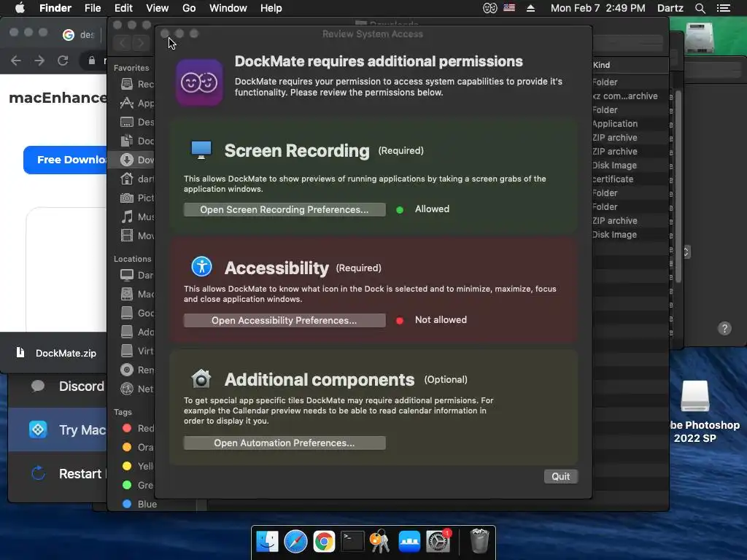Select Desktop in Finder sidebar

click(137, 122)
